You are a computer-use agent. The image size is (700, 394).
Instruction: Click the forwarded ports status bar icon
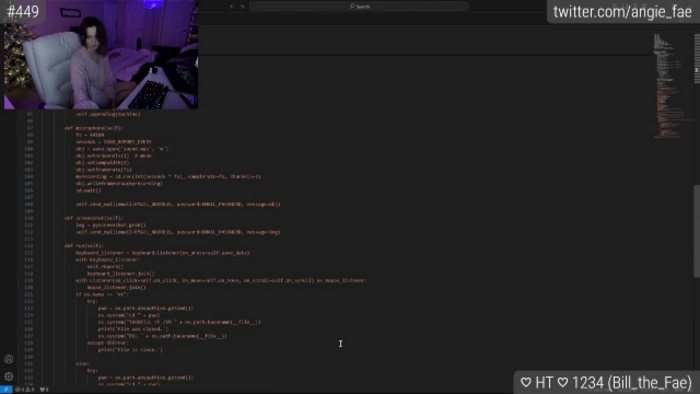coord(44,390)
